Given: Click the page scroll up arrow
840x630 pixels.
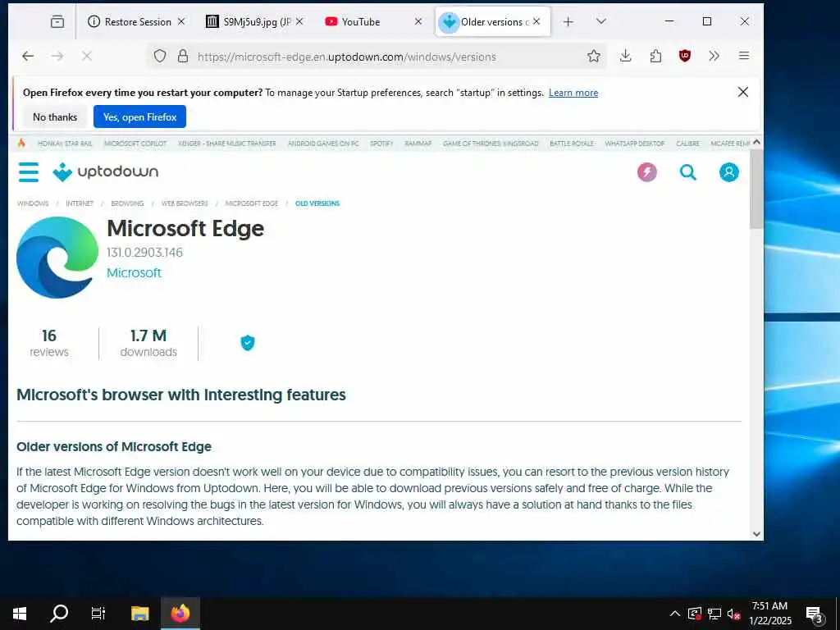Looking at the screenshot, I should [x=756, y=142].
